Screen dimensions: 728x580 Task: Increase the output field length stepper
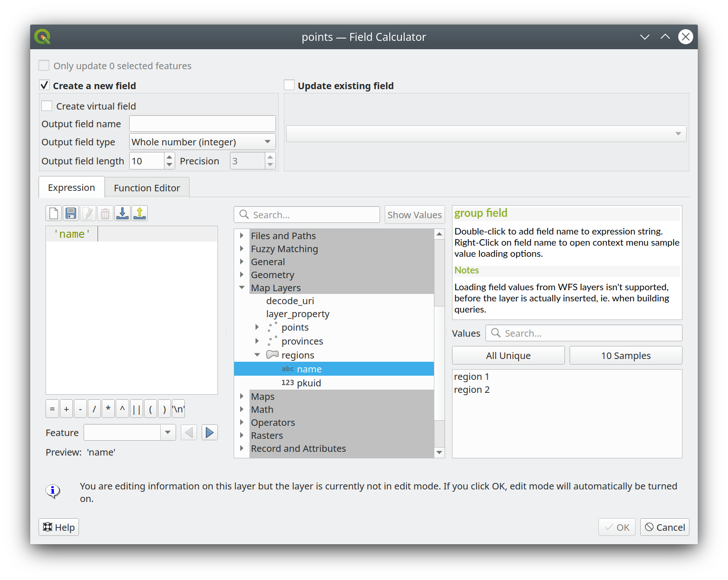(x=170, y=157)
